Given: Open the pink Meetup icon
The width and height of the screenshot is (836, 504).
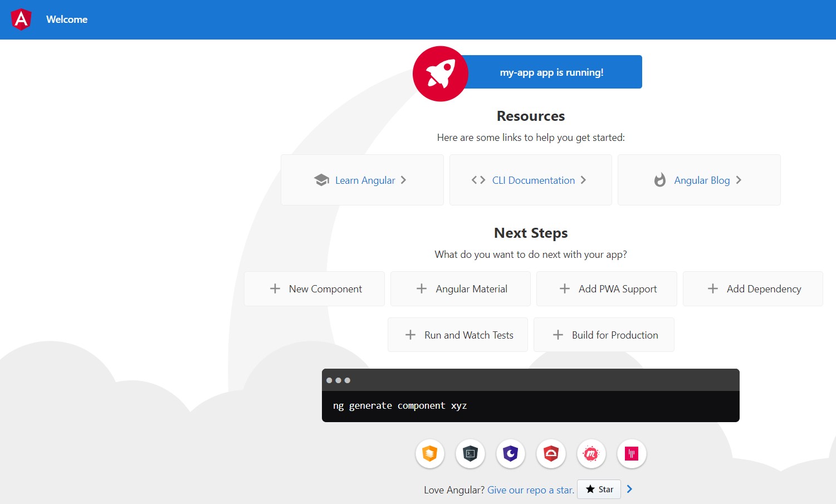Looking at the screenshot, I should [x=591, y=454].
